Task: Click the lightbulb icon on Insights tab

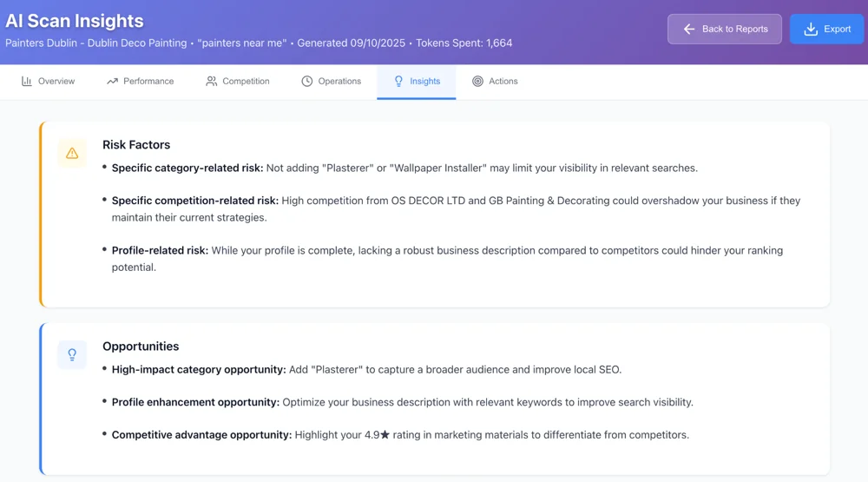Action: coord(399,82)
